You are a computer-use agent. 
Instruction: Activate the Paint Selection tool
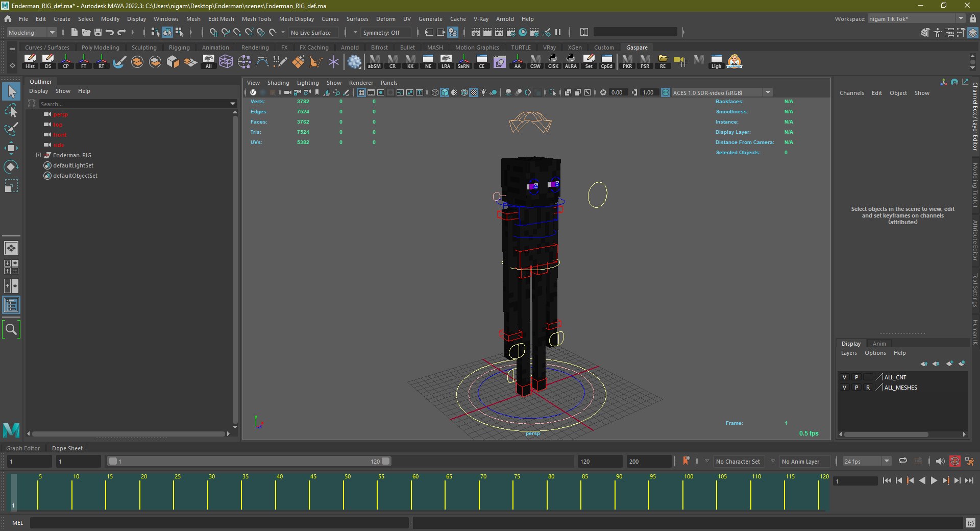(x=11, y=129)
